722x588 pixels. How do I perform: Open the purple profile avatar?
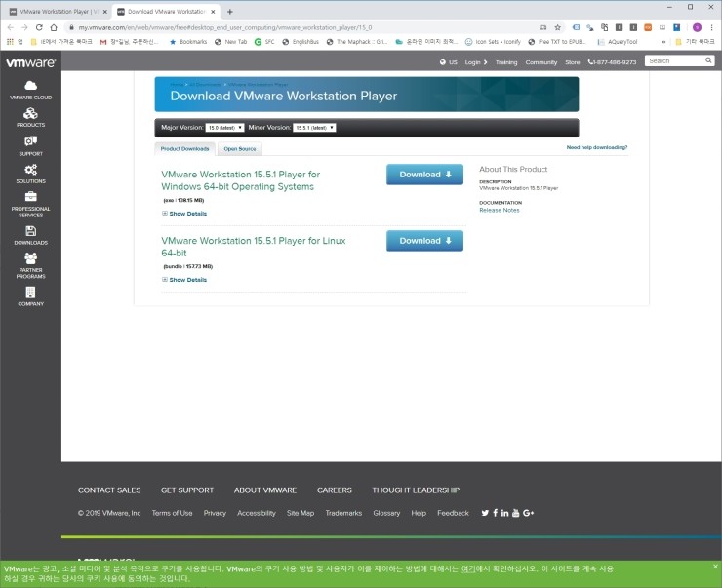(698, 27)
